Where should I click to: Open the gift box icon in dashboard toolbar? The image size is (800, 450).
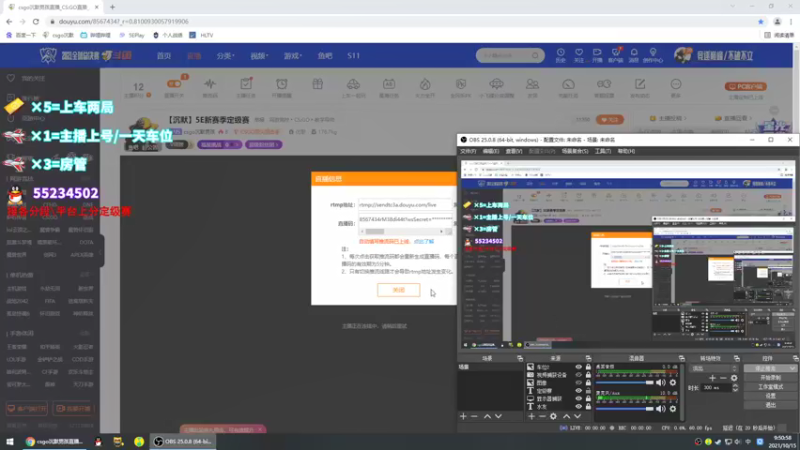(317, 84)
